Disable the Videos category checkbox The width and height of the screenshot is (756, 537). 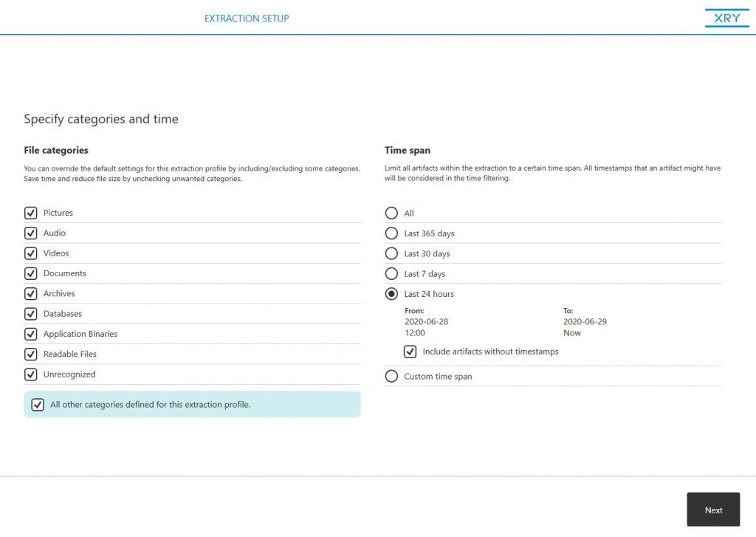tap(31, 253)
